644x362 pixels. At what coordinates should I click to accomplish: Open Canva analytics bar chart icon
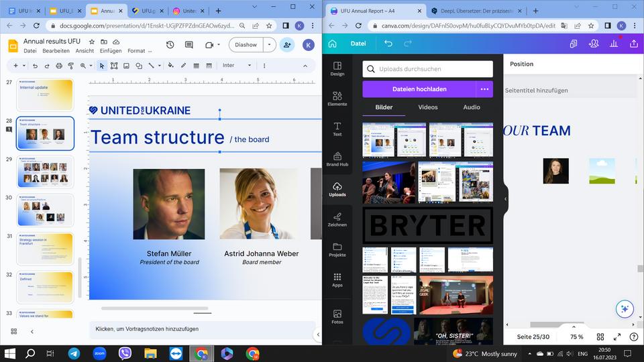614,44
